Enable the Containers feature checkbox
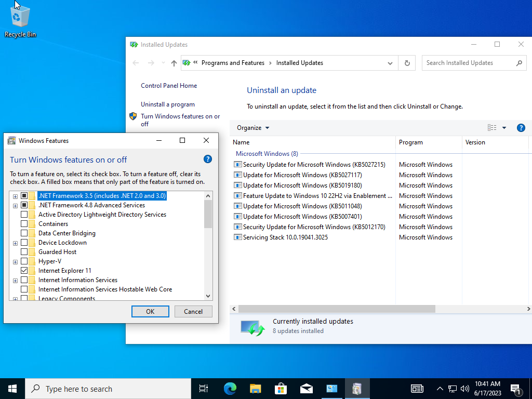 [24, 224]
